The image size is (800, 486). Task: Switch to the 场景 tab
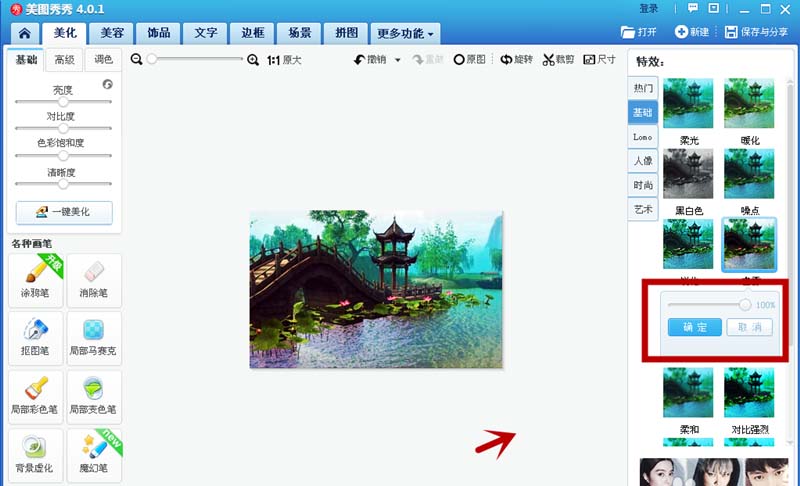[299, 33]
